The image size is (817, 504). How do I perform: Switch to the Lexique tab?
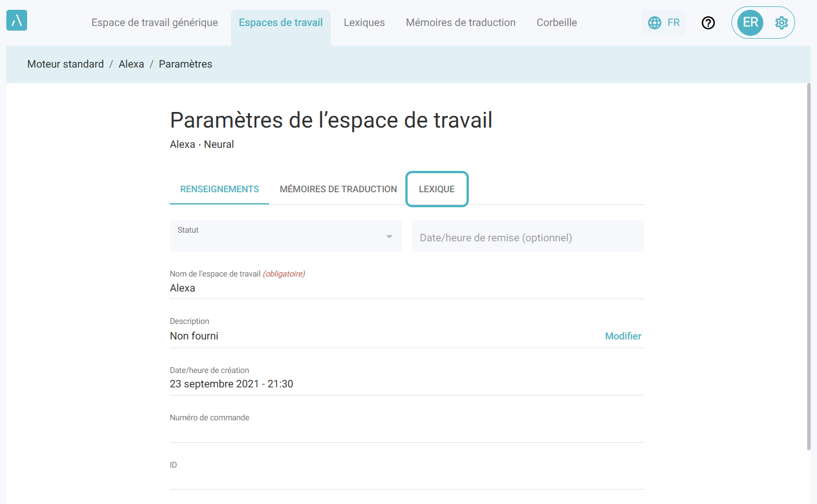tap(437, 189)
